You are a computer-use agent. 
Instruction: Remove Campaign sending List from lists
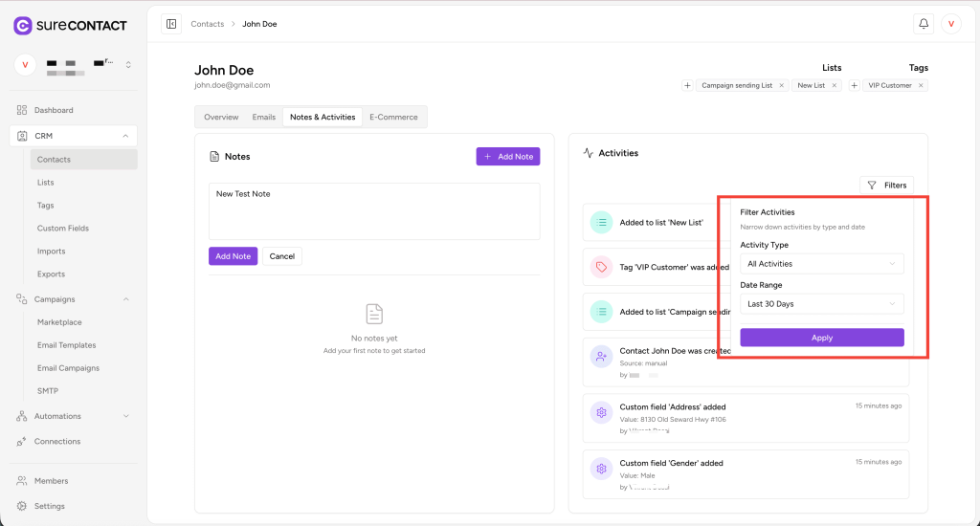pos(781,85)
